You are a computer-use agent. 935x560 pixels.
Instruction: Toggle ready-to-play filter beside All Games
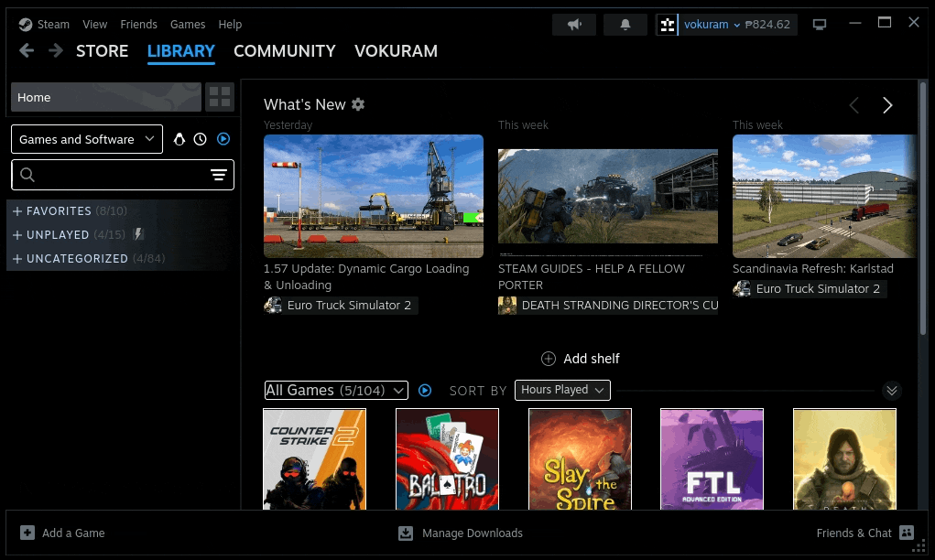pyautogui.click(x=425, y=390)
